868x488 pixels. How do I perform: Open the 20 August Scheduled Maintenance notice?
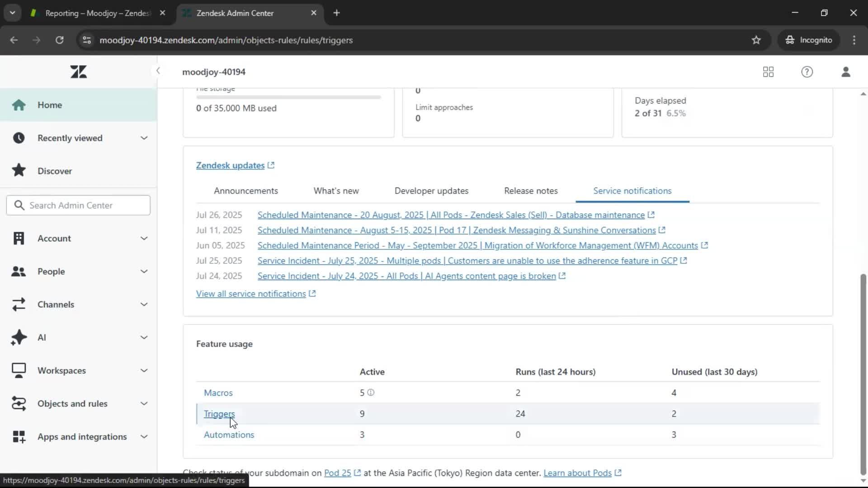[x=451, y=215]
